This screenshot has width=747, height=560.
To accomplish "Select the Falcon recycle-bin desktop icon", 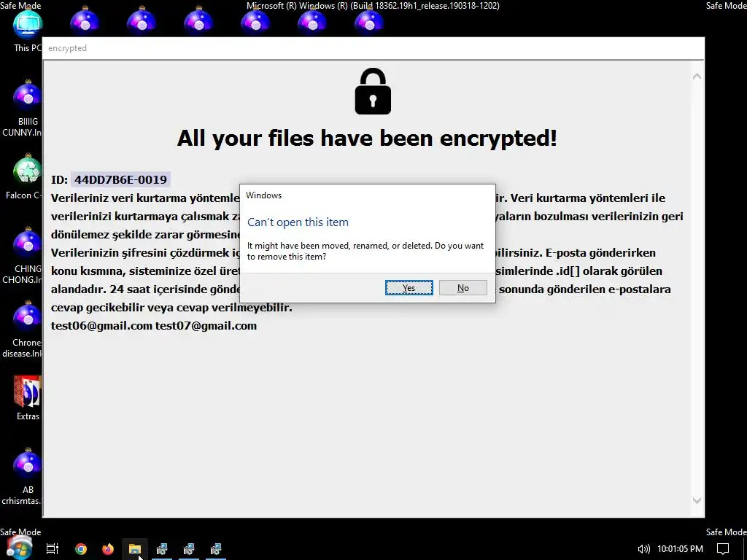I will point(27,176).
